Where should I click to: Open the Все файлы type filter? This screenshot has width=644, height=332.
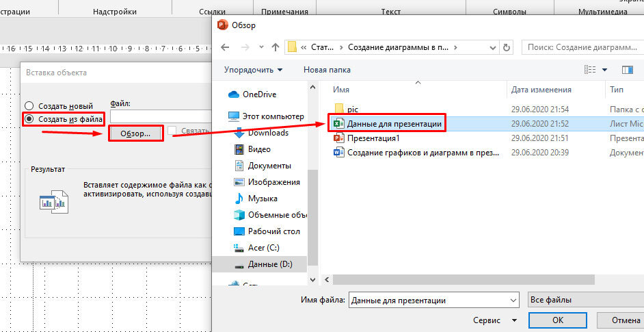[x=585, y=301]
